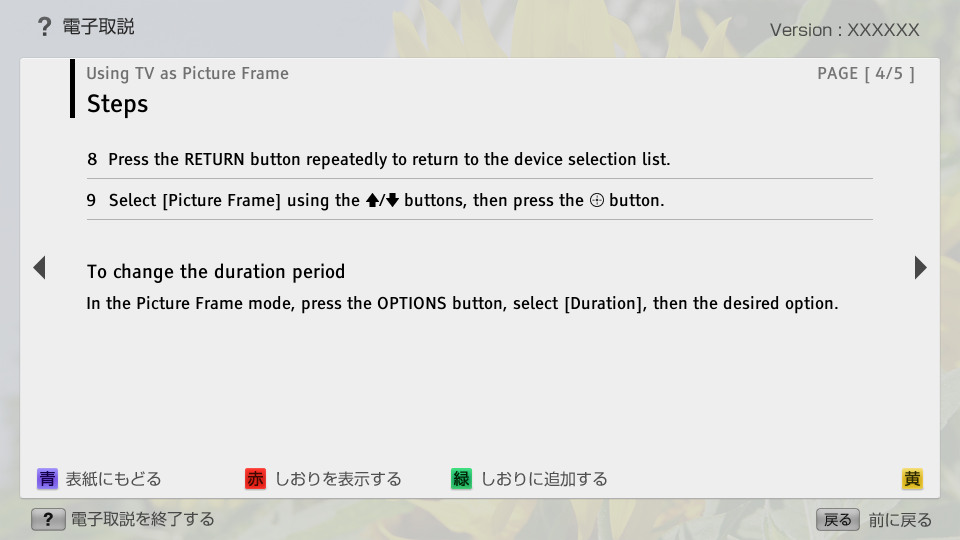This screenshot has width=960, height=540.
Task: Click the "To change the duration period" heading
Action: [x=216, y=272]
